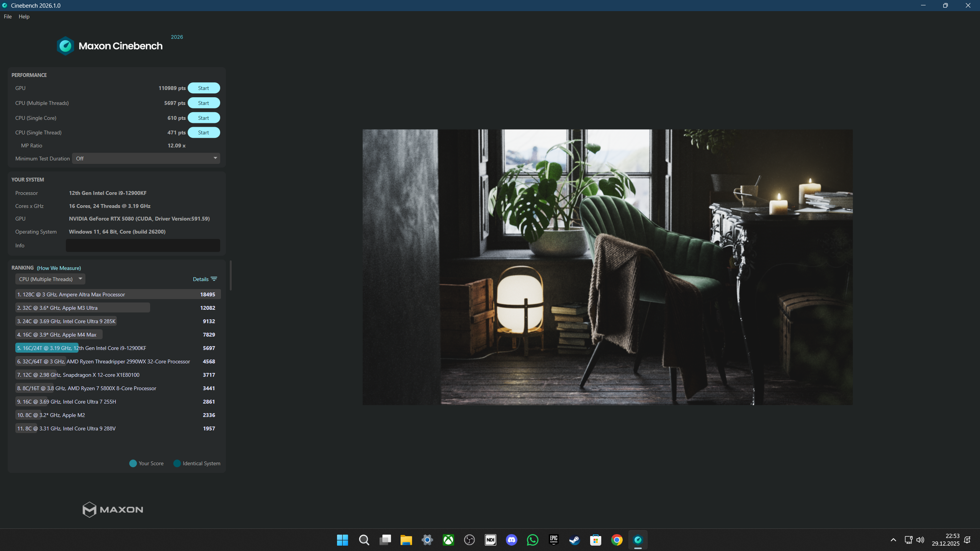Viewport: 980px width, 551px height.
Task: Click the ranking list scrollbar
Action: click(231, 276)
